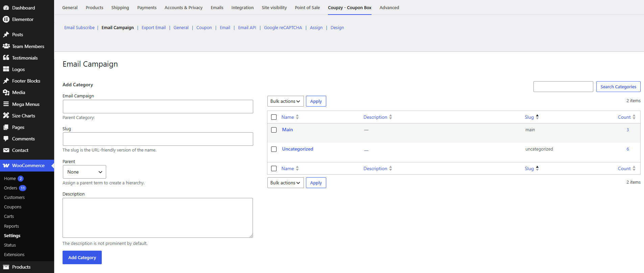Sort by Description using header arrows

coord(390,117)
